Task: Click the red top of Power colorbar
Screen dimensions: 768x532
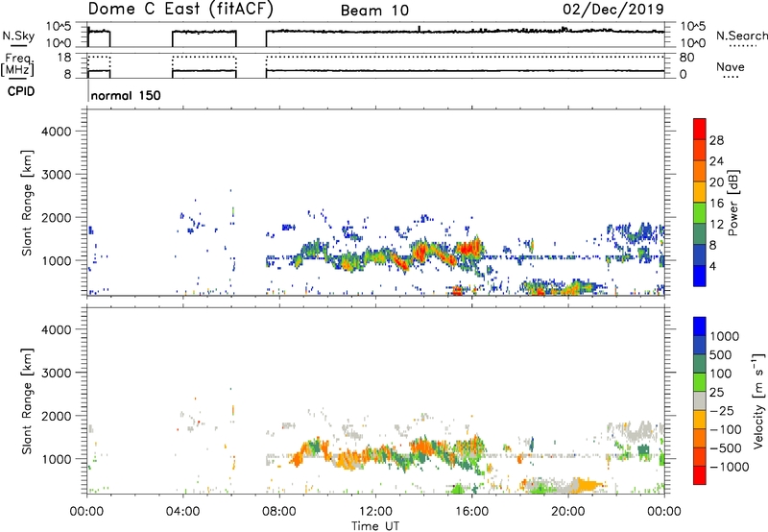Action: 700,129
